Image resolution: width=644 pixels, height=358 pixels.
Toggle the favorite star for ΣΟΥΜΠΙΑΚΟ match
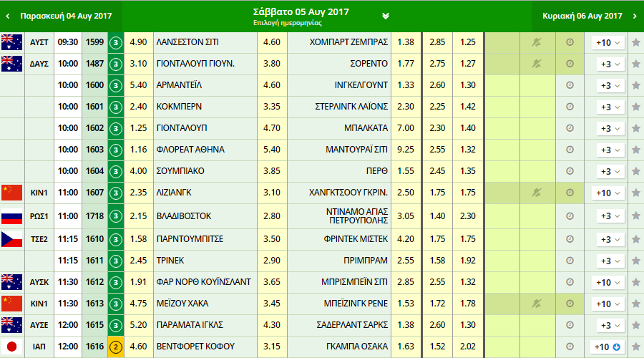[x=635, y=171]
